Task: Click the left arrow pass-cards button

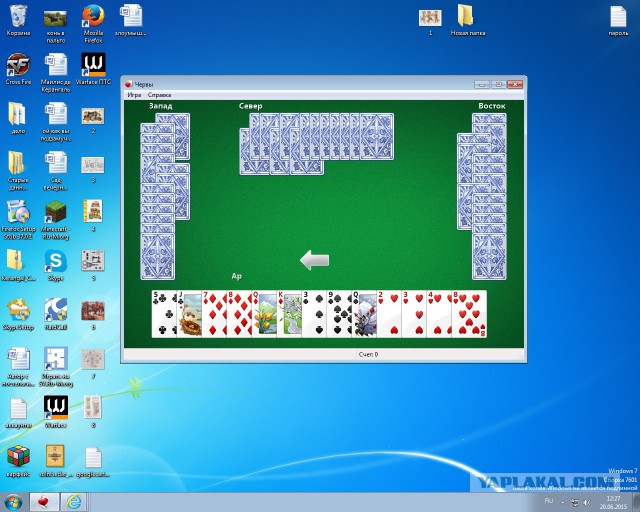Action: coord(314,260)
